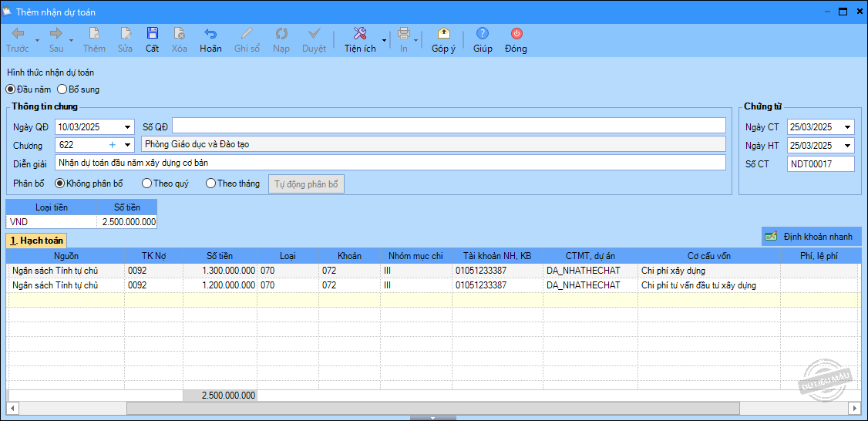
Task: Expand the Chương 622 dropdown
Action: (x=127, y=145)
